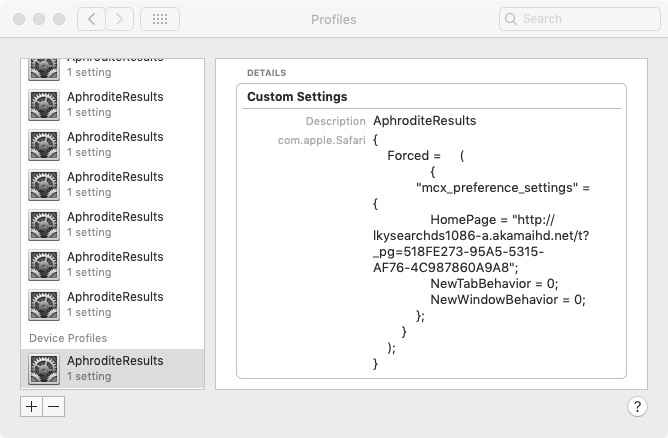The width and height of the screenshot is (668, 438).
Task: Show all preferences with the grid button
Action: (x=160, y=19)
